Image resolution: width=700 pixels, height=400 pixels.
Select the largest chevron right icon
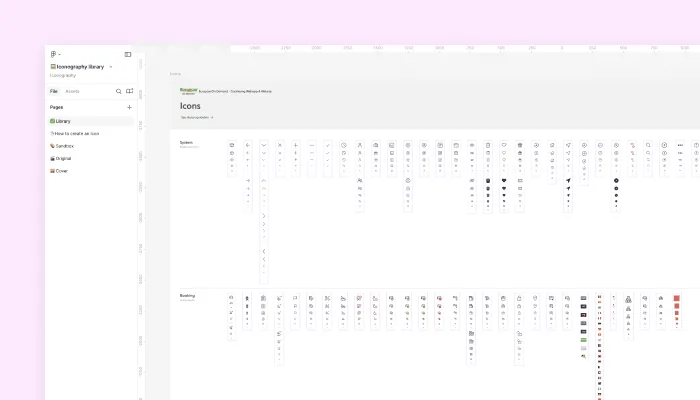(x=264, y=216)
